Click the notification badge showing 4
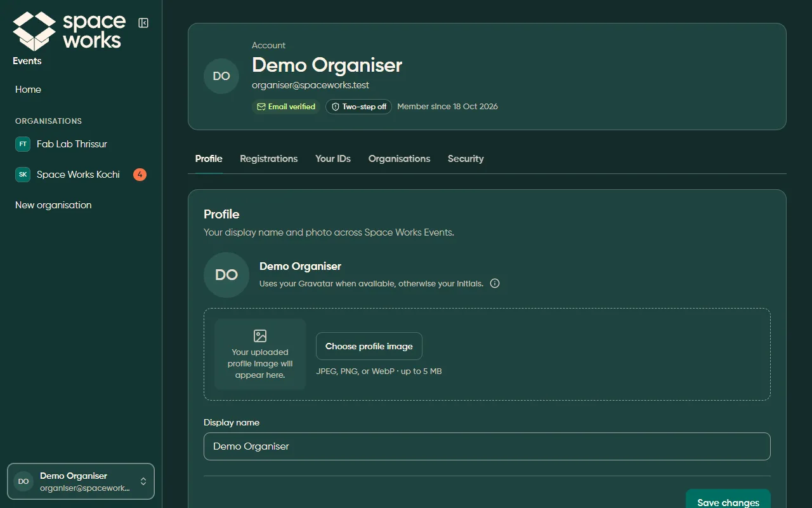812x508 pixels. 140,175
